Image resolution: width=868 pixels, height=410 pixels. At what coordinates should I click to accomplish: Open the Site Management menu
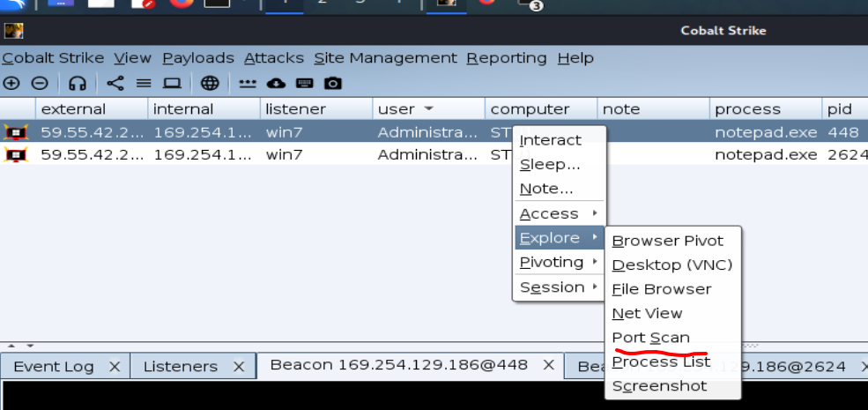point(385,58)
